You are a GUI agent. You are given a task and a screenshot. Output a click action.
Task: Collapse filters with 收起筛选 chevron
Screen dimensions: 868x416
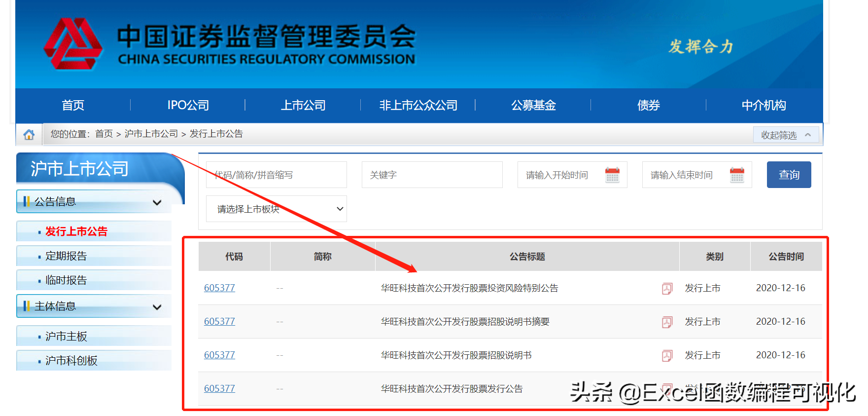[786, 135]
